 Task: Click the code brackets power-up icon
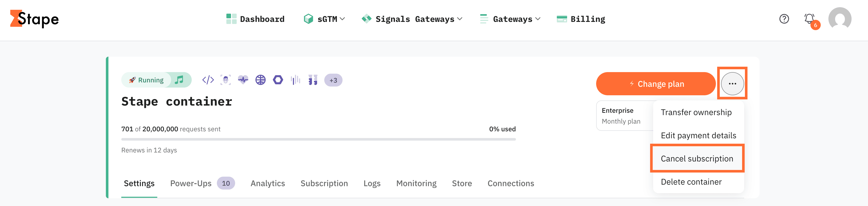208,80
